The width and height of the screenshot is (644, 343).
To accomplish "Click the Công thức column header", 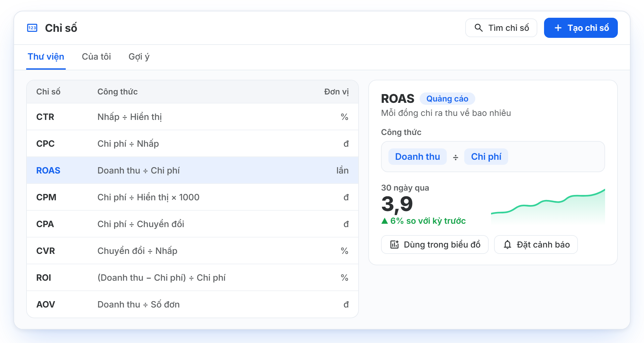I will (x=117, y=92).
